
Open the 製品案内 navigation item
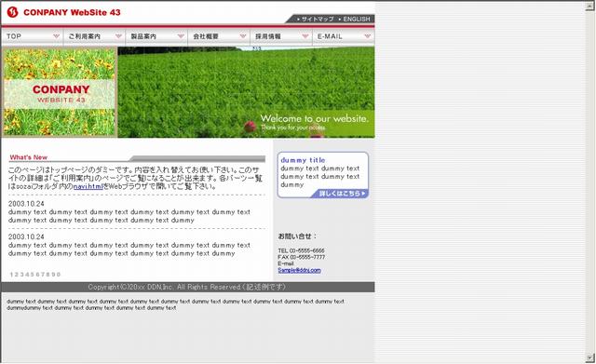(156, 36)
